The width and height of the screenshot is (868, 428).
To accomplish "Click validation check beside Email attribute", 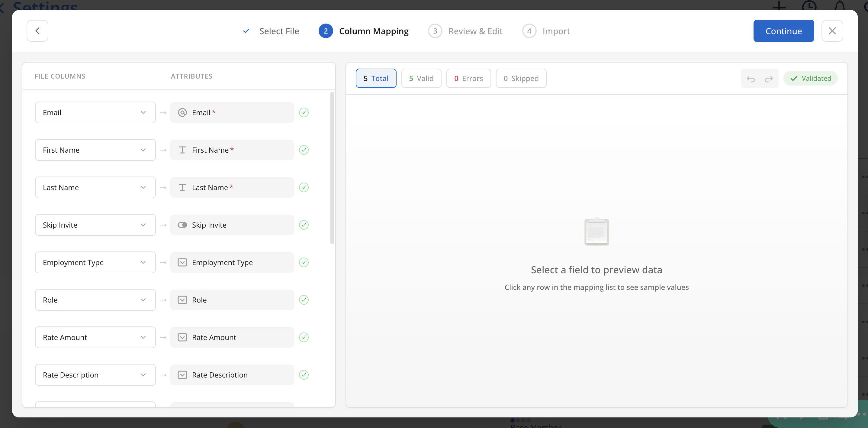I will coord(304,113).
